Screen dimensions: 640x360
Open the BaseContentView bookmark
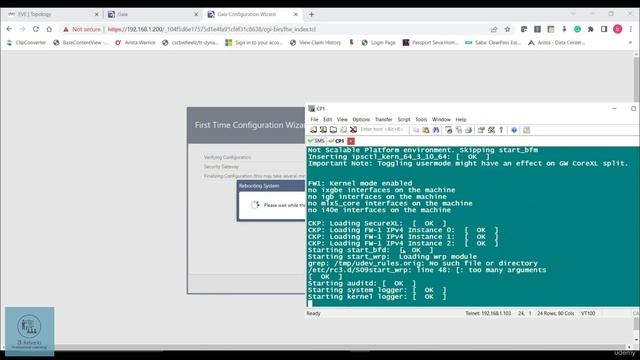[81, 42]
